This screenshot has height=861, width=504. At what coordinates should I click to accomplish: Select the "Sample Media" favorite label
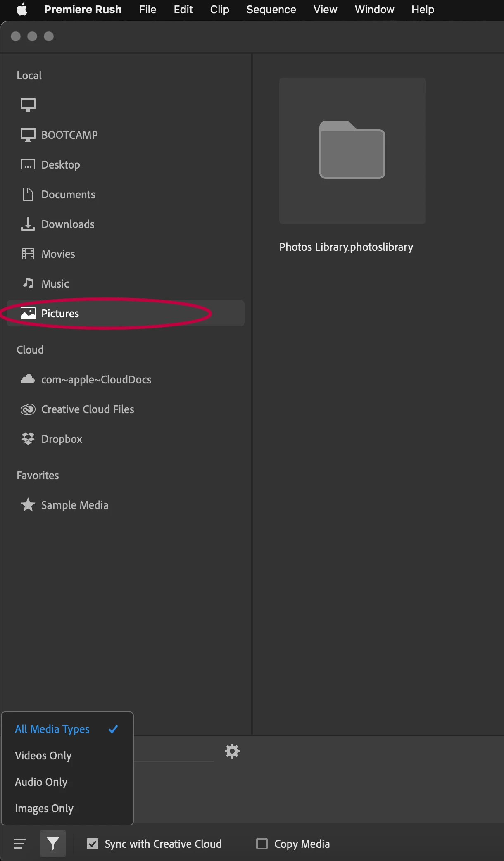[x=75, y=505]
